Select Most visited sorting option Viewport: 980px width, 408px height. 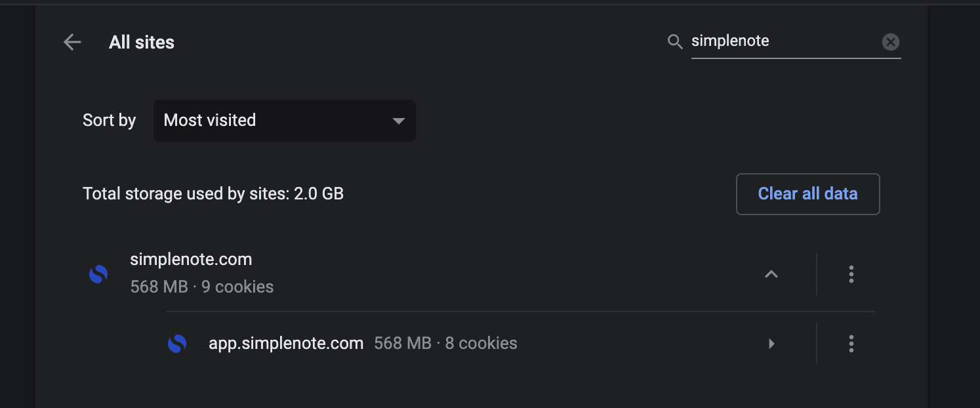click(x=210, y=121)
